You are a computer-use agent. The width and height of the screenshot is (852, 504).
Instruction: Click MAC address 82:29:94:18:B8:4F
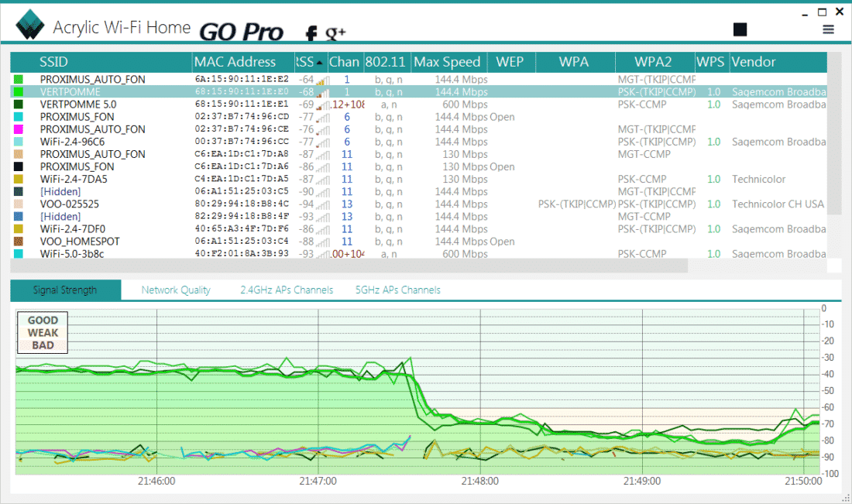point(242,217)
